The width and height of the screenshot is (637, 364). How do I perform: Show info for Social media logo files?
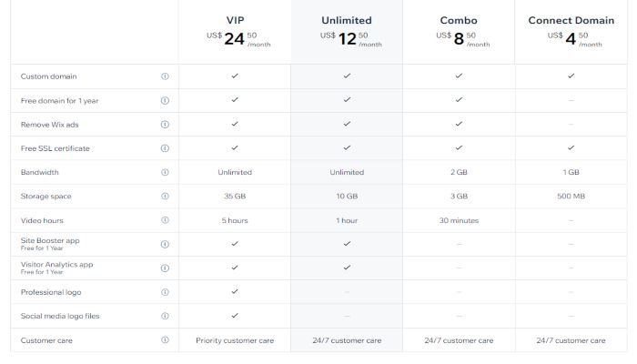click(165, 316)
